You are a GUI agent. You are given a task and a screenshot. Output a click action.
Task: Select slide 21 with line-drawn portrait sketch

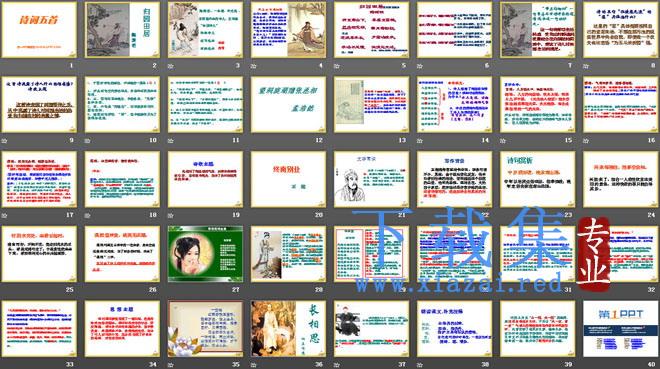click(x=371, y=179)
